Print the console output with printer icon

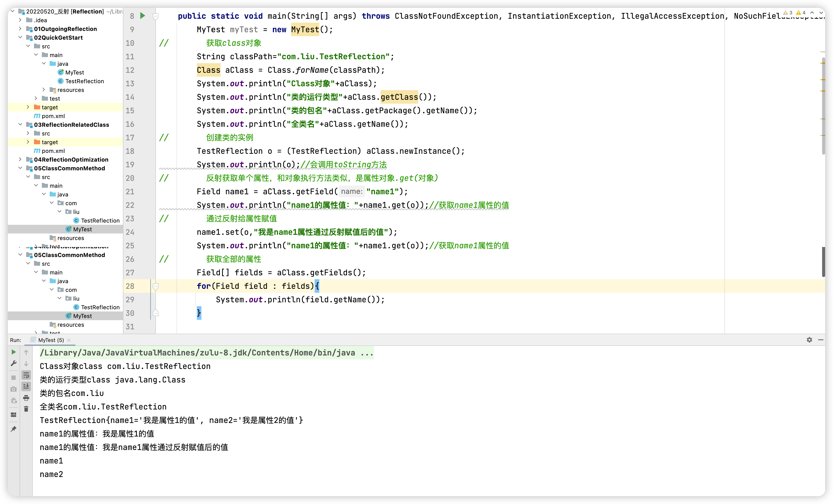tap(26, 398)
